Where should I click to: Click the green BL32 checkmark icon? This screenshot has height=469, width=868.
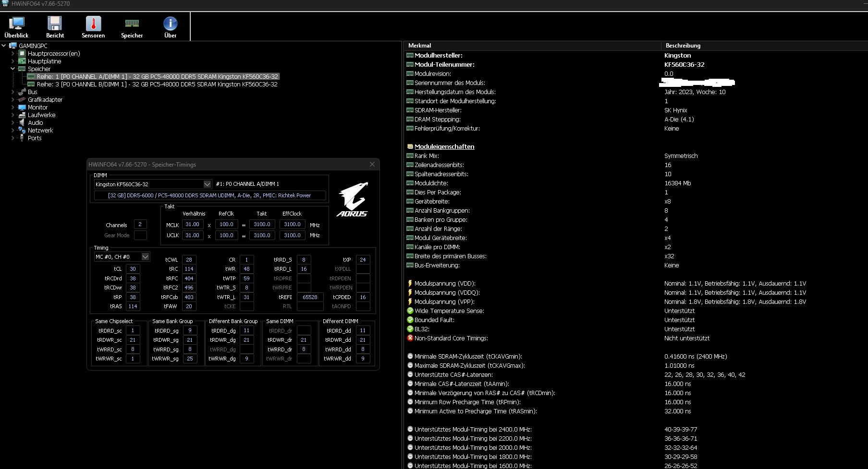410,329
